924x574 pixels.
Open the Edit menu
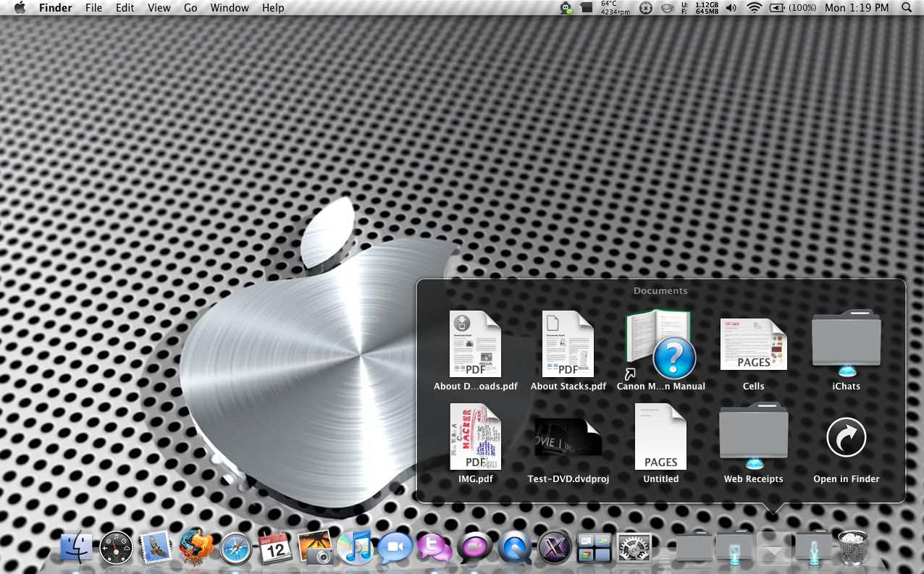[125, 8]
